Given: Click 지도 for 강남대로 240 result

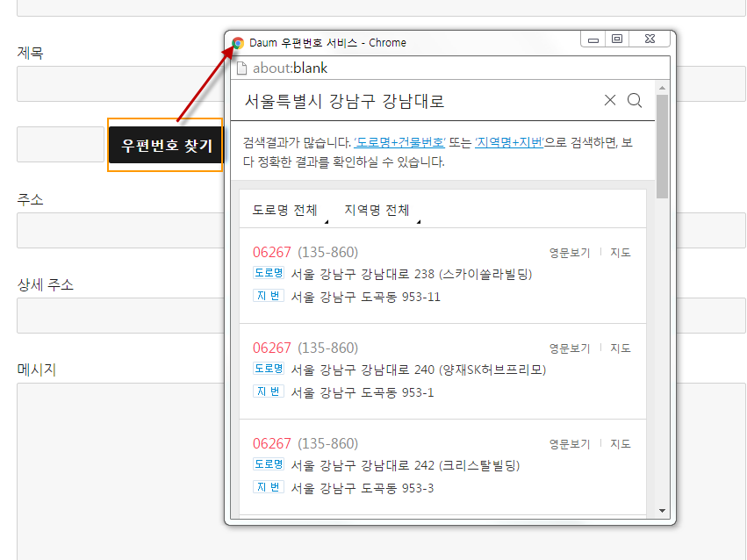Looking at the screenshot, I should point(621,348).
